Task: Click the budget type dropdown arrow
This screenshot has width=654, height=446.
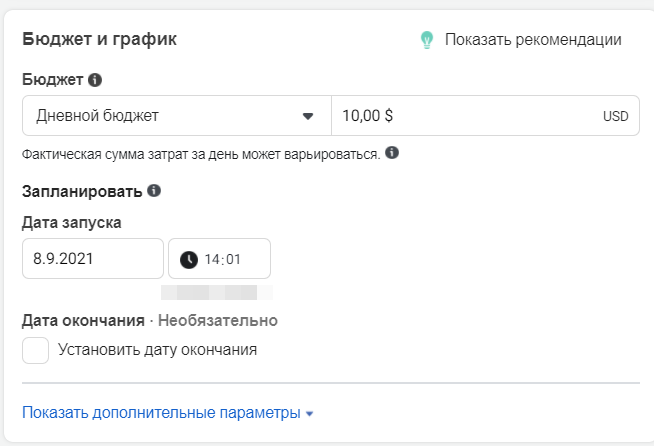Action: click(x=308, y=116)
